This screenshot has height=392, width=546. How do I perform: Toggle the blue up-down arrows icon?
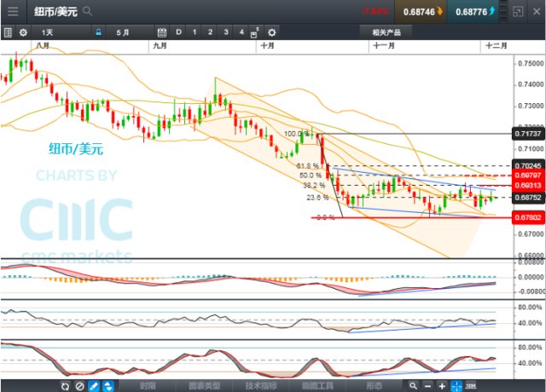point(108,386)
